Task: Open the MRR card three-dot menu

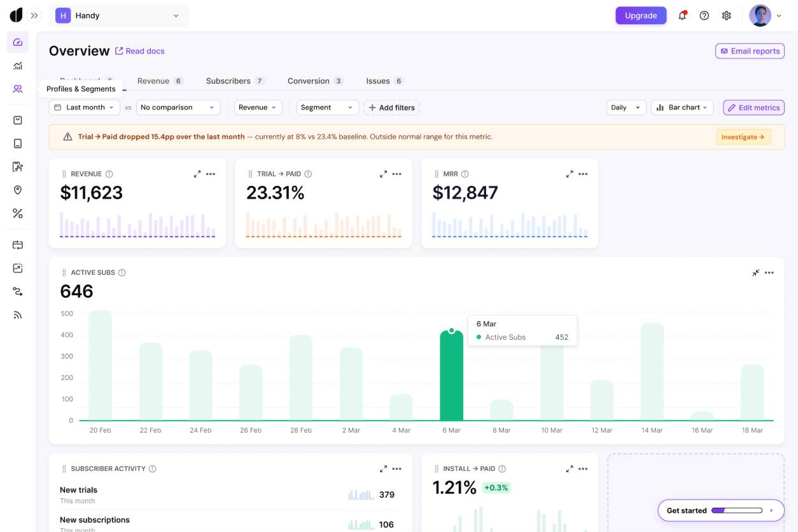Action: [583, 174]
